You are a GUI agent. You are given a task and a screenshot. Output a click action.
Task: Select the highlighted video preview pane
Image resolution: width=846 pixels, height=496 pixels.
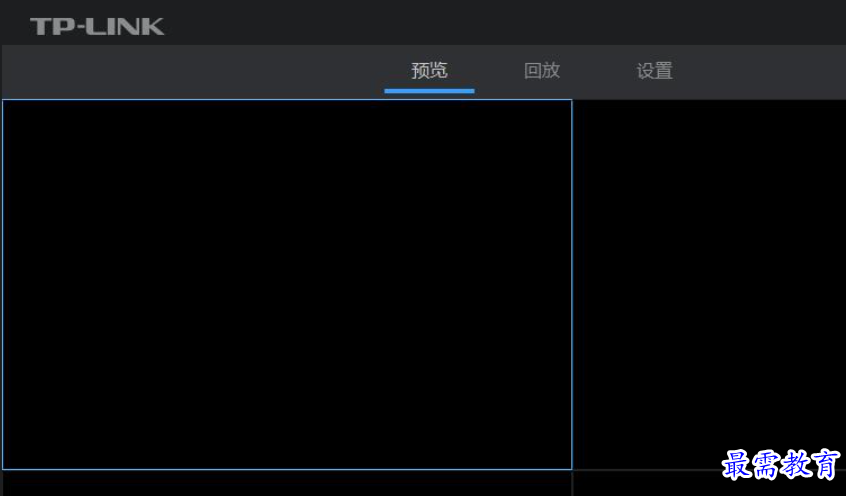(287, 284)
